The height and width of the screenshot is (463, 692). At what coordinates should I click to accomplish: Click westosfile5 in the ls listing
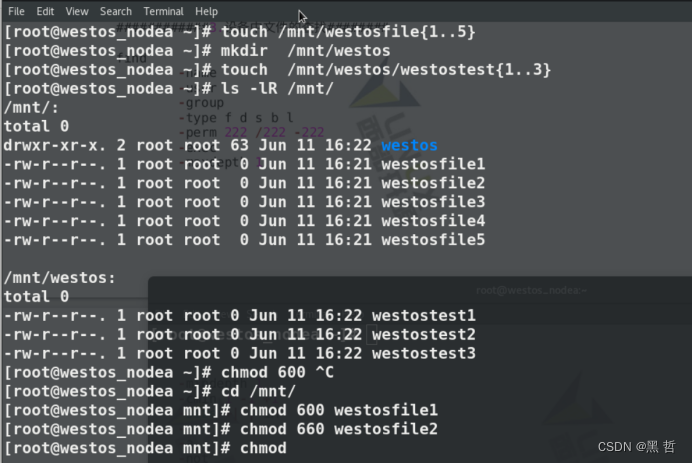[x=433, y=240]
